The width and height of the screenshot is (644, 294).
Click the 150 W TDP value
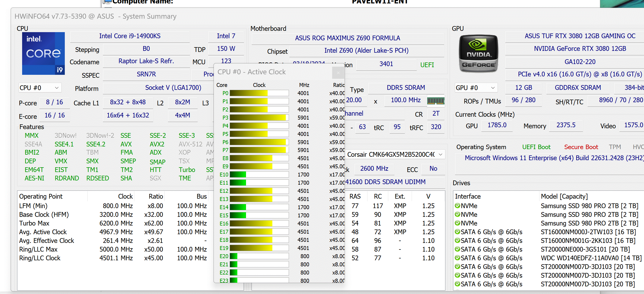[x=226, y=49]
